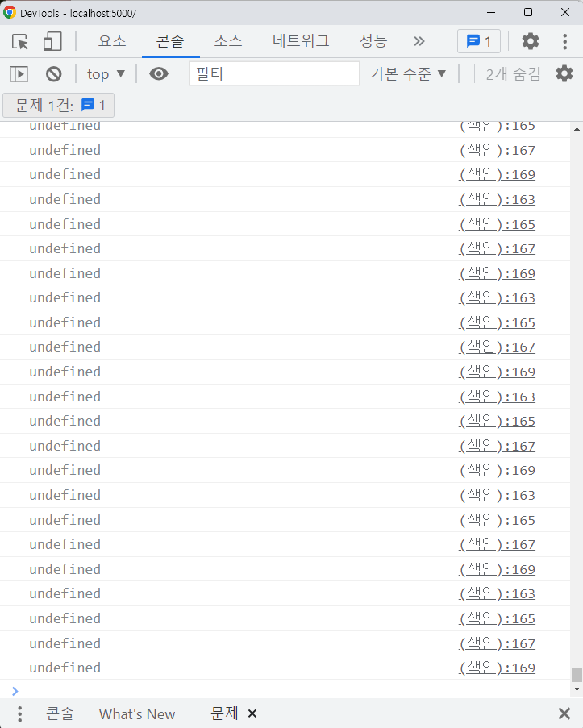Show the console sidebar icon
Image resolution: width=583 pixels, height=728 pixels.
19,74
